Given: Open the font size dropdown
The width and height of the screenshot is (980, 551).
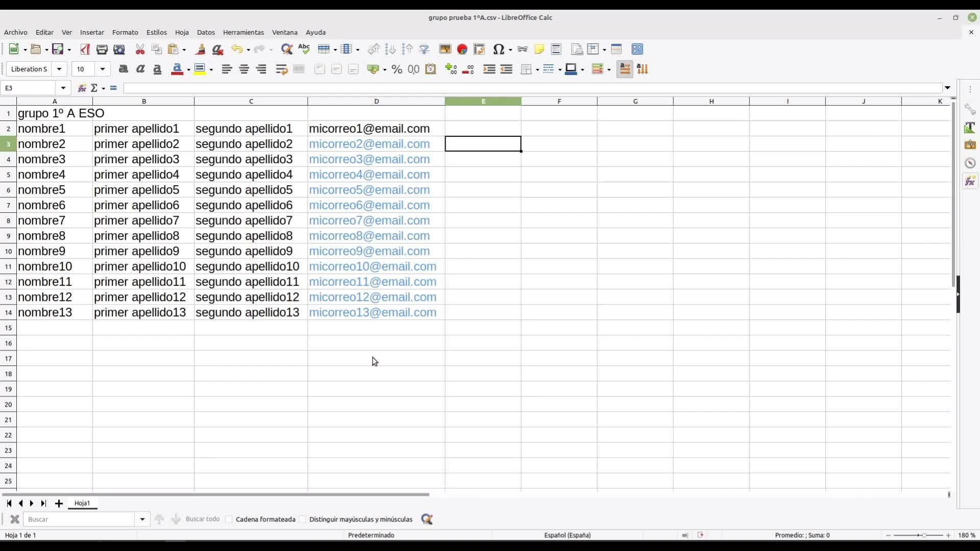Looking at the screenshot, I should tap(103, 69).
